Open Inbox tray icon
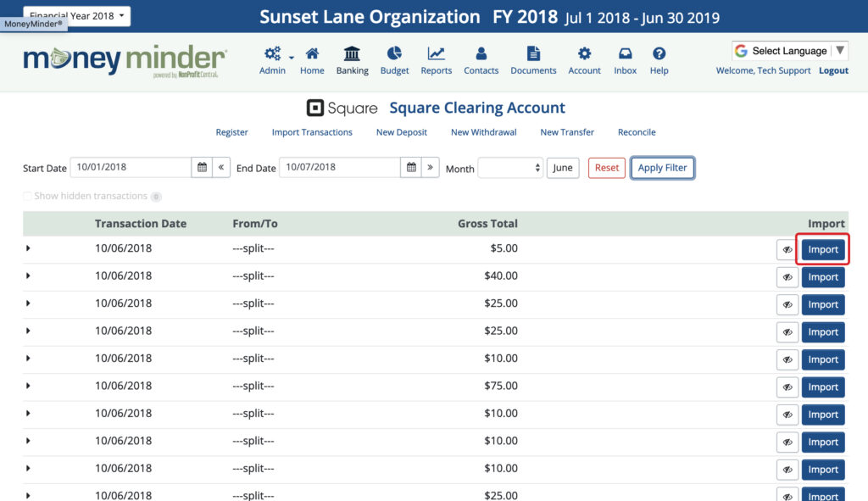The height and width of the screenshot is (501, 868). pyautogui.click(x=625, y=53)
